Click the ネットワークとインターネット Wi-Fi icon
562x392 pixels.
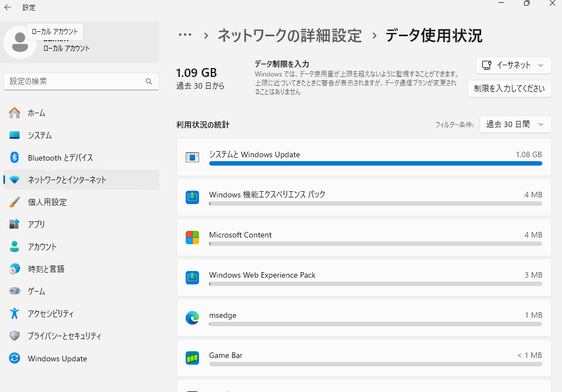pyautogui.click(x=14, y=180)
